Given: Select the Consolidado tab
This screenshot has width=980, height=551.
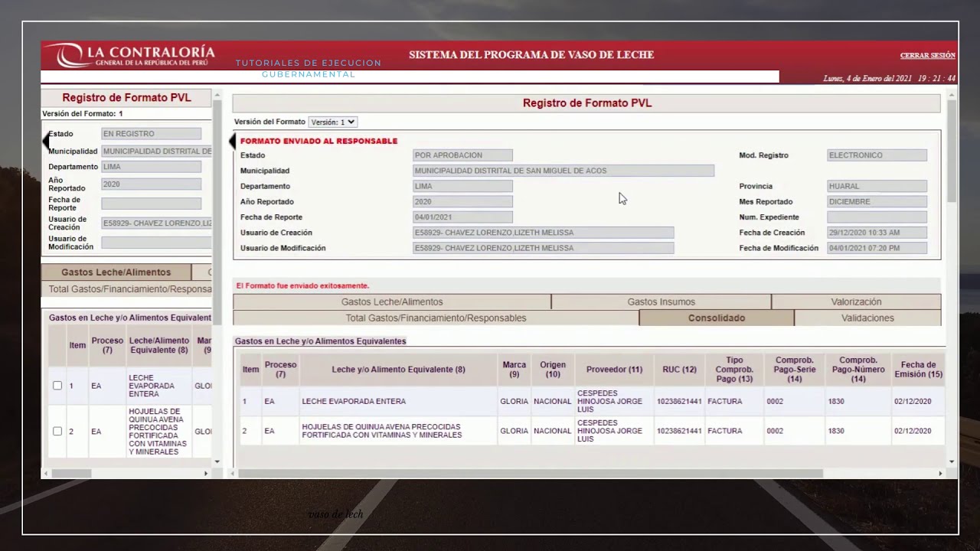Looking at the screenshot, I should (x=717, y=318).
